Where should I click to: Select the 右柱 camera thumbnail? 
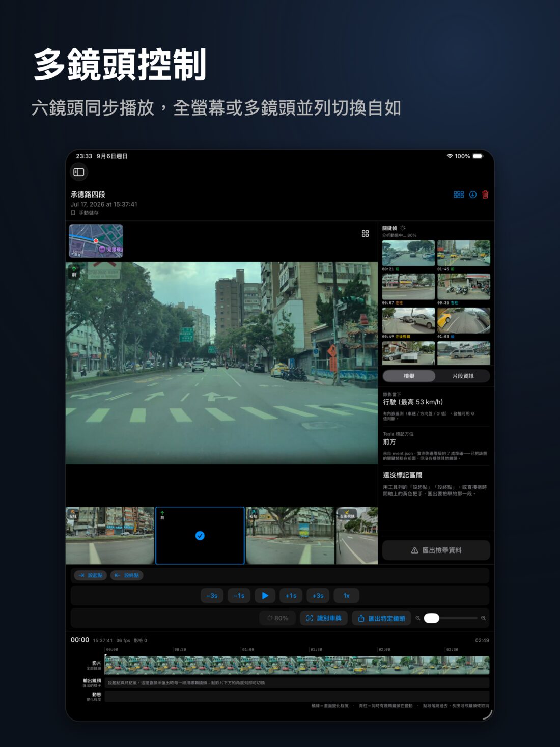pos(290,535)
